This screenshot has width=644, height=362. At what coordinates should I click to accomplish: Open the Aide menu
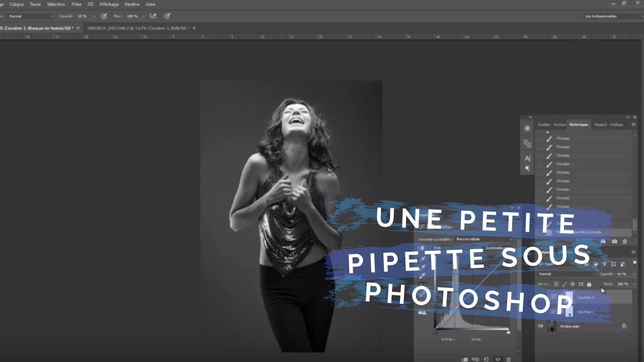(150, 4)
